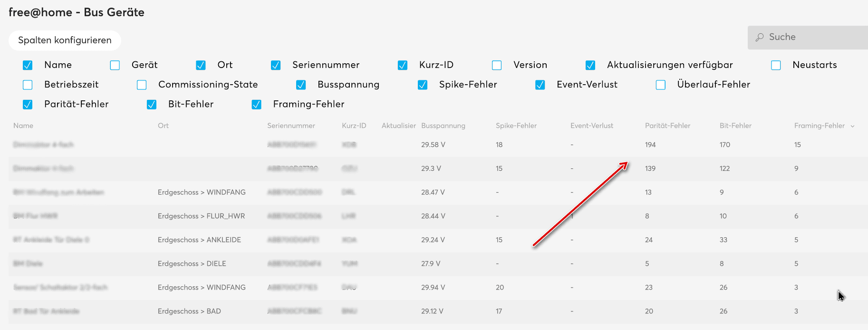Select the 29.12 V voltage cell
868x330 pixels.
pos(432,311)
